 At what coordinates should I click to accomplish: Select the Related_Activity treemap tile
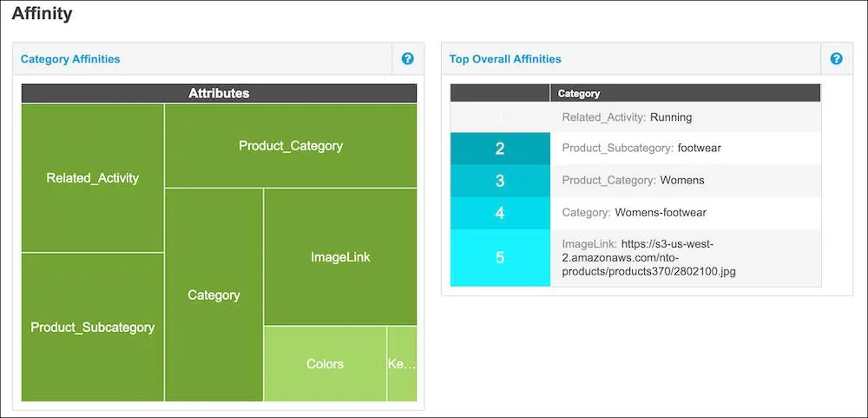(x=93, y=178)
